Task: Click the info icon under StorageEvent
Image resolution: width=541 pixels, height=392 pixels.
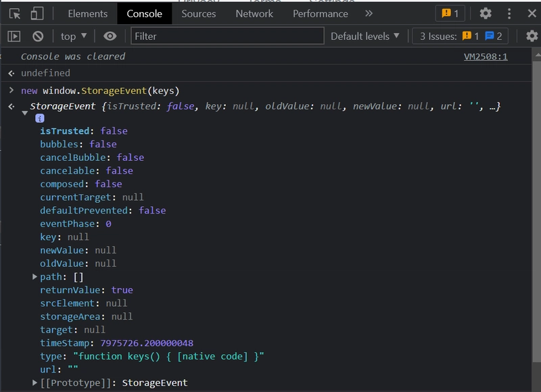Action: (40, 118)
